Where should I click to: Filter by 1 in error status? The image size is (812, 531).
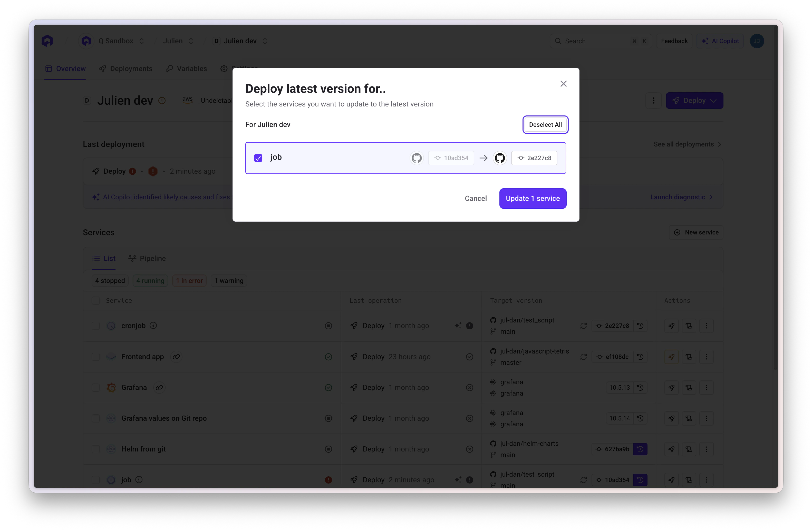coord(189,281)
